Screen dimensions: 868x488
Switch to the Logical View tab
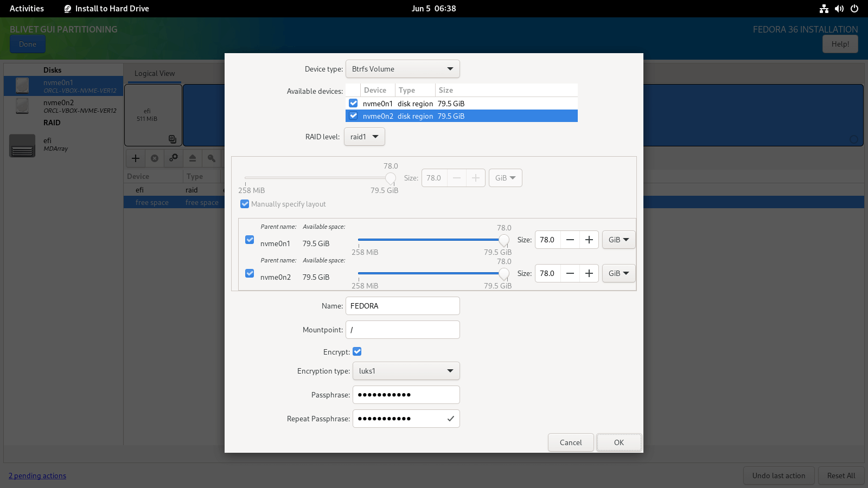point(155,74)
